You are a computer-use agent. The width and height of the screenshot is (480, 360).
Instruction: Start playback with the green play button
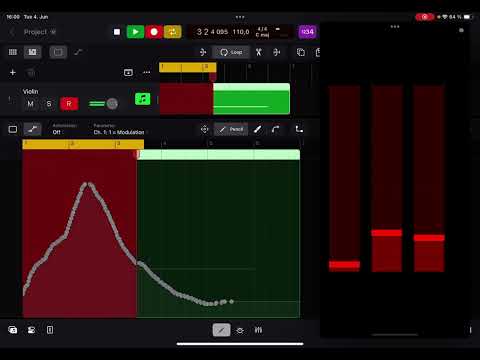(x=135, y=32)
